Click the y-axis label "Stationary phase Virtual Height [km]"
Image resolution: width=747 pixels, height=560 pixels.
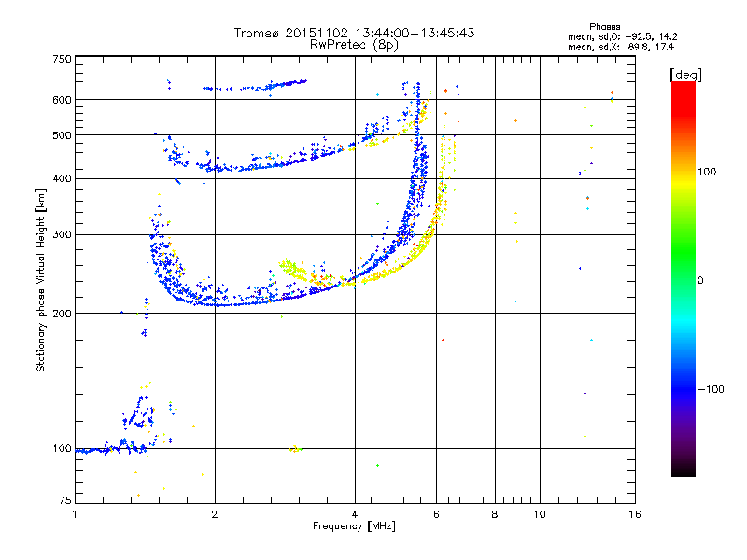pyautogui.click(x=40, y=280)
